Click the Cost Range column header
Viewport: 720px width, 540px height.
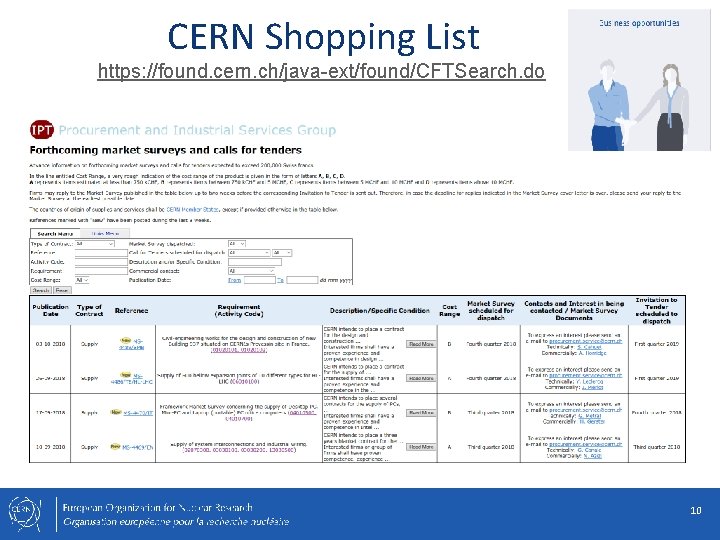(x=450, y=310)
